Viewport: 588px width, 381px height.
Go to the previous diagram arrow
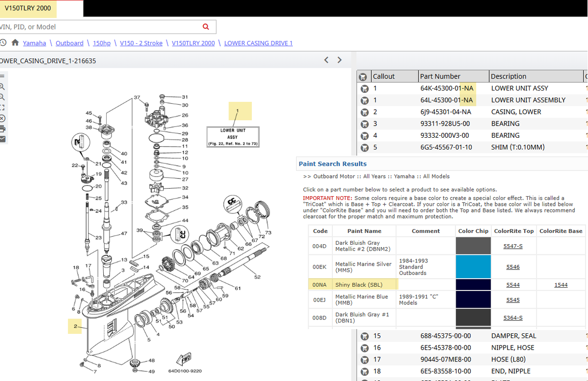pyautogui.click(x=326, y=60)
